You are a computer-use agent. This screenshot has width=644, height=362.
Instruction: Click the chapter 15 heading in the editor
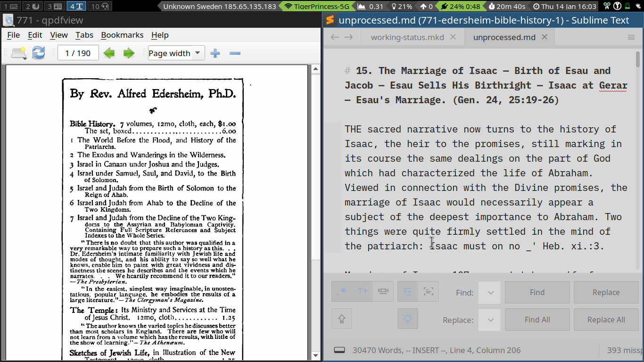[x=486, y=85]
